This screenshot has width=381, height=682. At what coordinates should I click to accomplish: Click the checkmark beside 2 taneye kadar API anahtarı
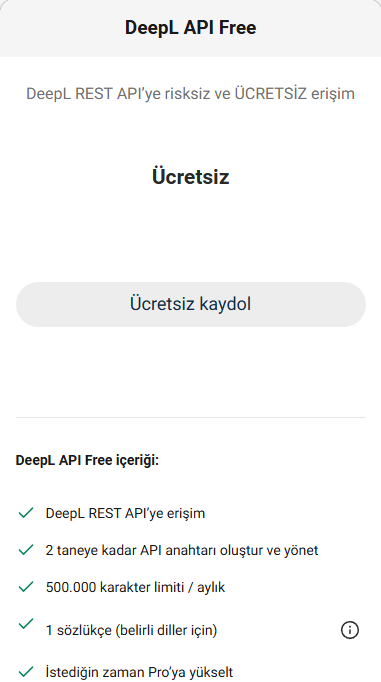point(26,550)
